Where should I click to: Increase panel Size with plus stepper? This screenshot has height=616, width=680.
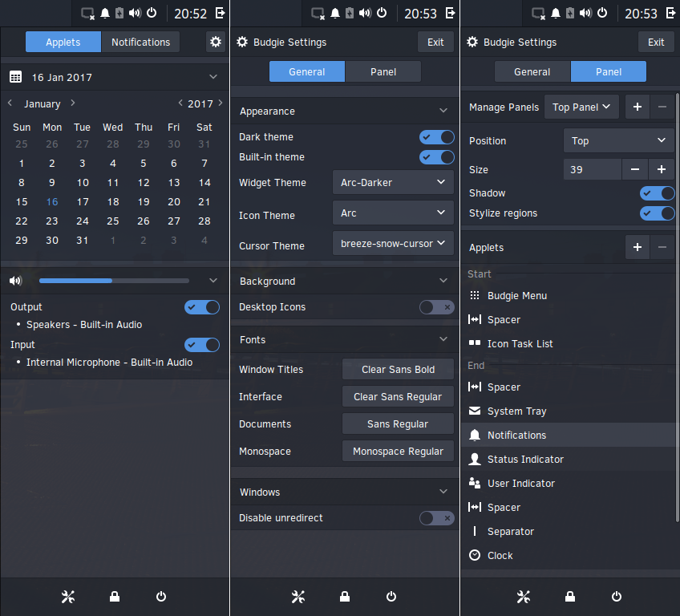click(x=662, y=169)
